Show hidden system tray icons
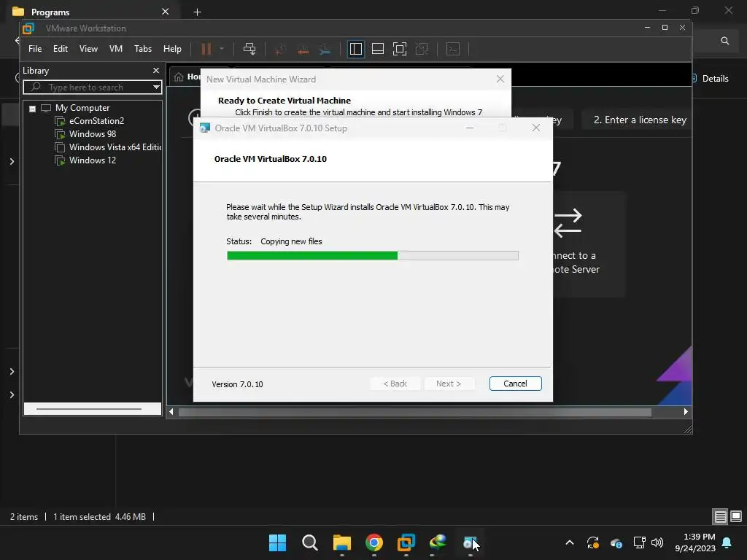This screenshot has width=747, height=560. click(x=569, y=542)
